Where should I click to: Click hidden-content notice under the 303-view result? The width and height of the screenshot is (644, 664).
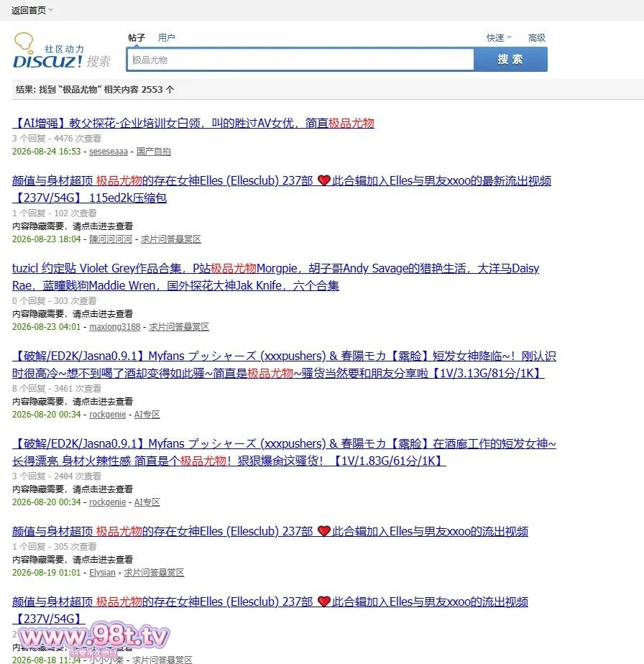73,314
